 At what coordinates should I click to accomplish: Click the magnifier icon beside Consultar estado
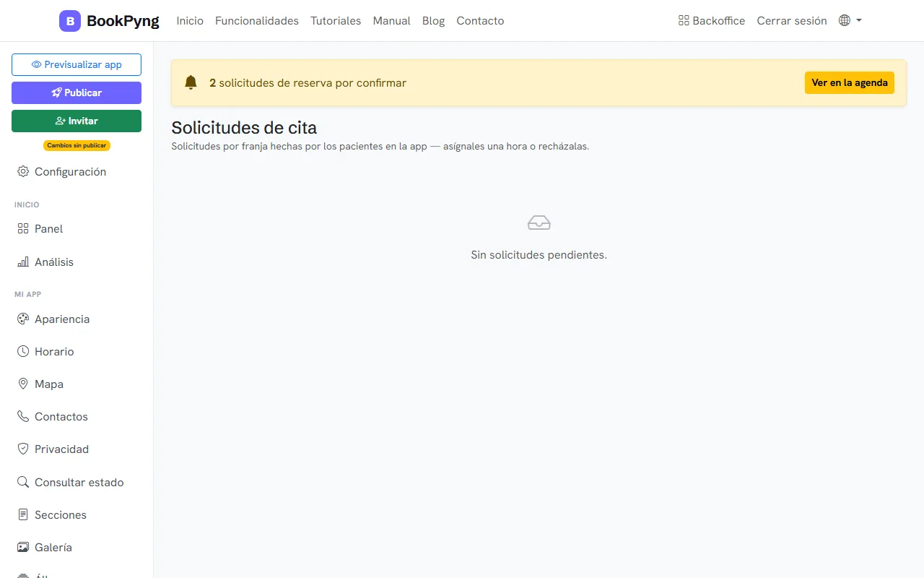pyautogui.click(x=23, y=482)
